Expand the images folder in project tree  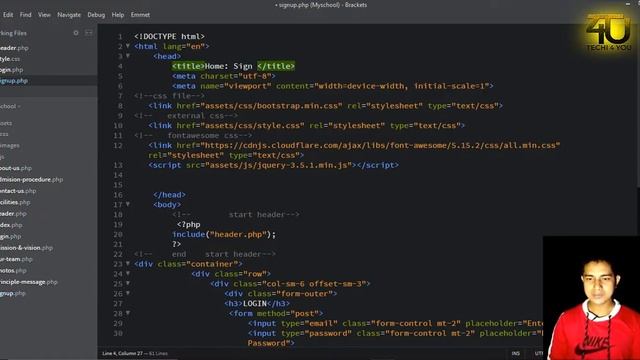tap(9, 145)
